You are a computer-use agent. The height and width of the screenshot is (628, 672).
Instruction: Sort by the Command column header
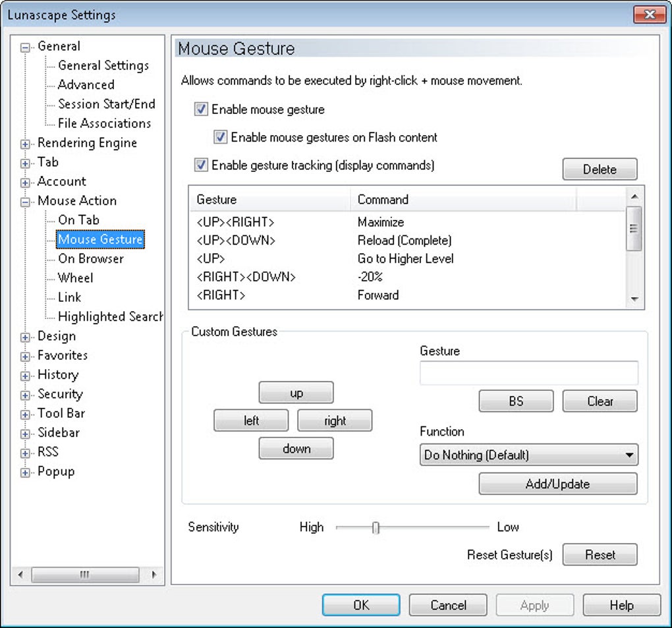pyautogui.click(x=463, y=200)
